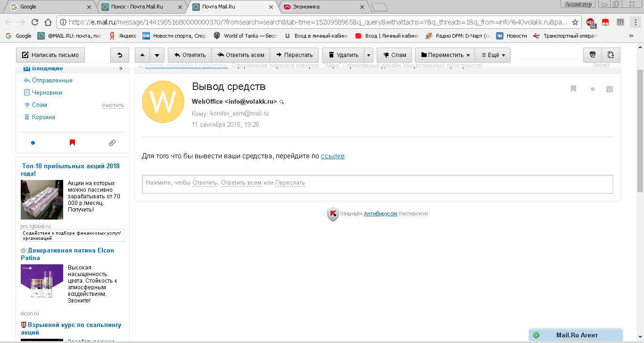Toggle the unread dot on this message
This screenshot has width=644, height=343.
[x=593, y=89]
